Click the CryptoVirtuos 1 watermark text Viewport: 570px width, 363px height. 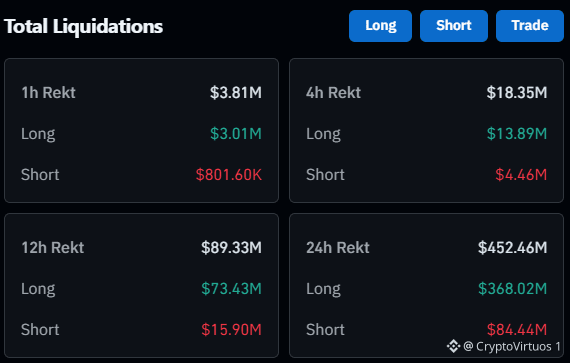(x=512, y=346)
